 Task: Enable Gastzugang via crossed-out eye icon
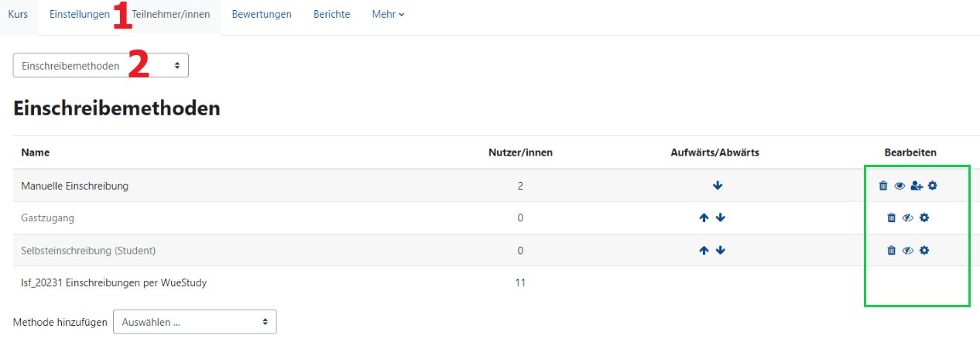(x=907, y=218)
